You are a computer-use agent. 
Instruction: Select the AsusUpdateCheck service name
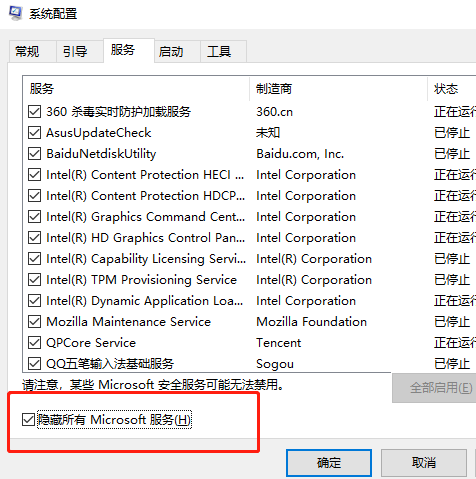click(99, 133)
